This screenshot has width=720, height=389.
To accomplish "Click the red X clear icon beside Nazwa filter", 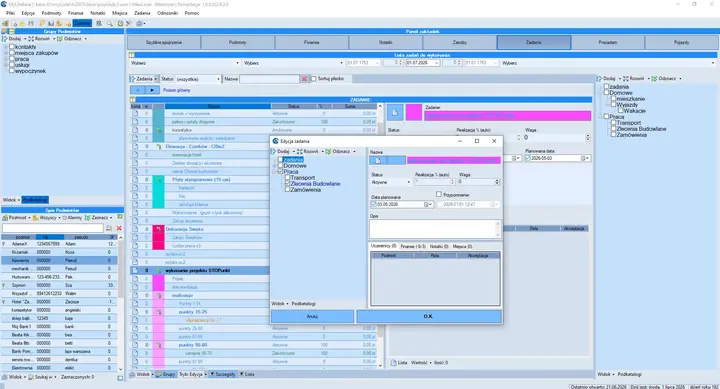I will pyautogui.click(x=304, y=79).
